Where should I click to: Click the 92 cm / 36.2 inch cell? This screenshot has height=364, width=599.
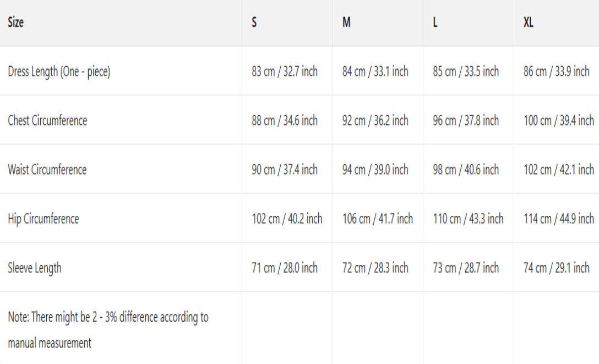pyautogui.click(x=375, y=121)
